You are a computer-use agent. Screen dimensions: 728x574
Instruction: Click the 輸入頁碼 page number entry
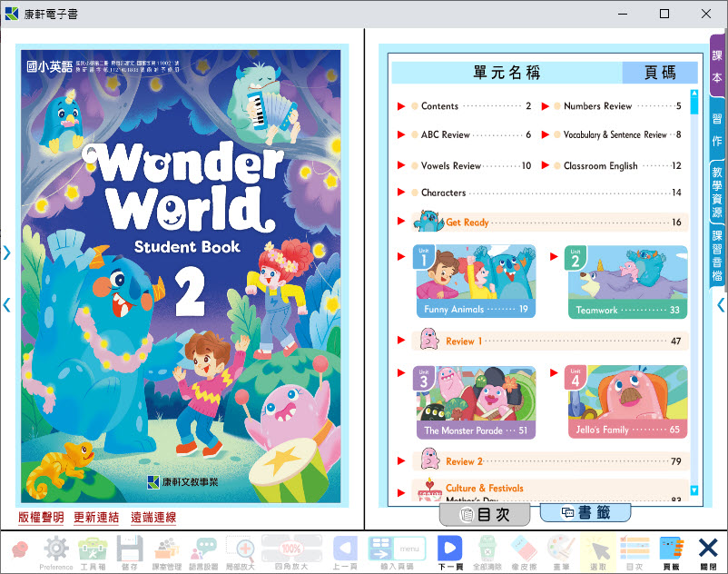click(x=397, y=551)
